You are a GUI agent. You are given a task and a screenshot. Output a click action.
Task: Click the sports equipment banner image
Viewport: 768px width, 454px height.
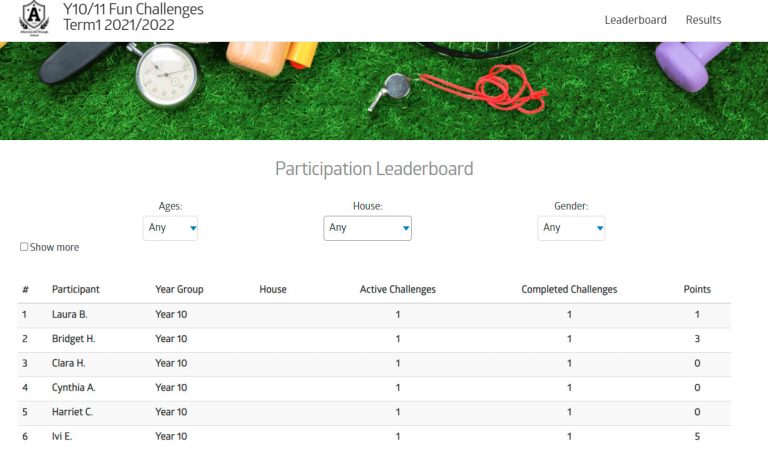click(384, 91)
